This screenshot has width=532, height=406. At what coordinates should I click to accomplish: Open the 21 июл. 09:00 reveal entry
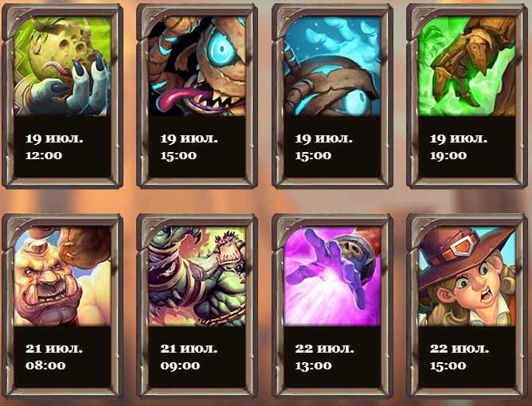pos(189,357)
